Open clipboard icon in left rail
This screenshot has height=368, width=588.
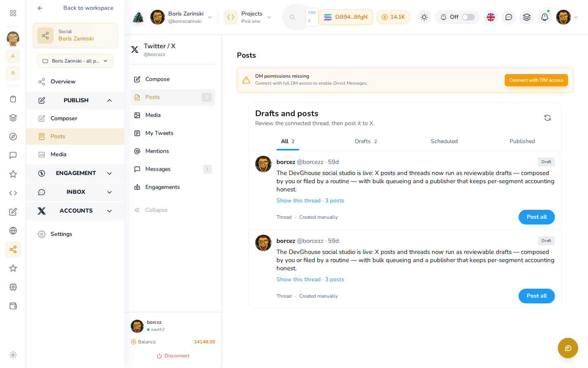13,99
